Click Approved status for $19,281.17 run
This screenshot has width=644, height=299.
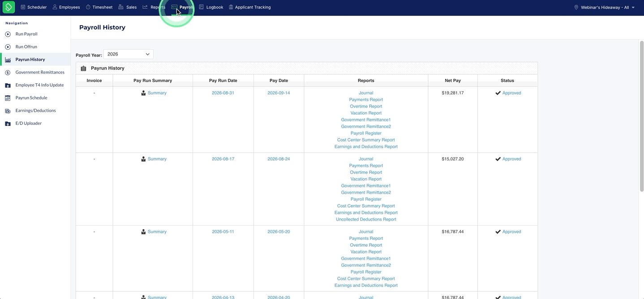coord(512,93)
